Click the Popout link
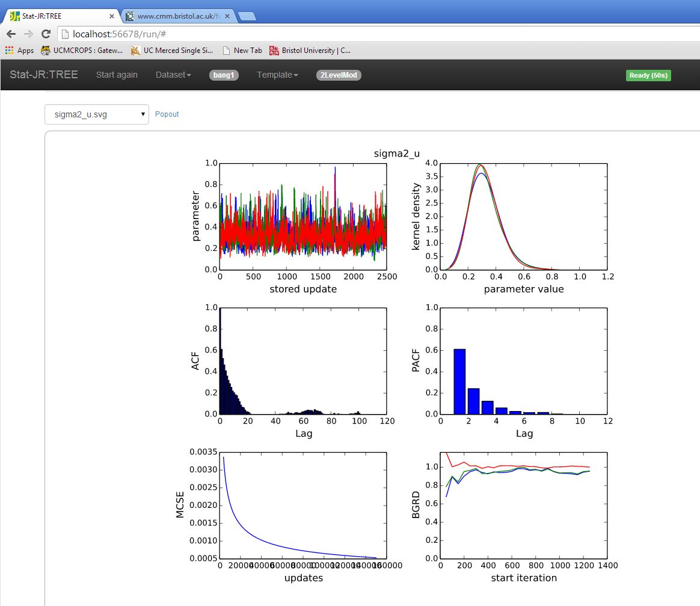This screenshot has height=606, width=700. [167, 114]
